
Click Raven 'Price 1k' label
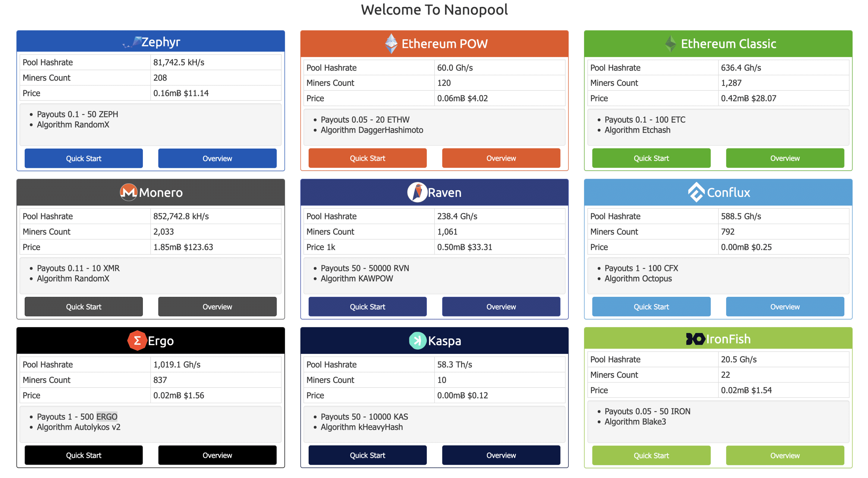pos(321,247)
